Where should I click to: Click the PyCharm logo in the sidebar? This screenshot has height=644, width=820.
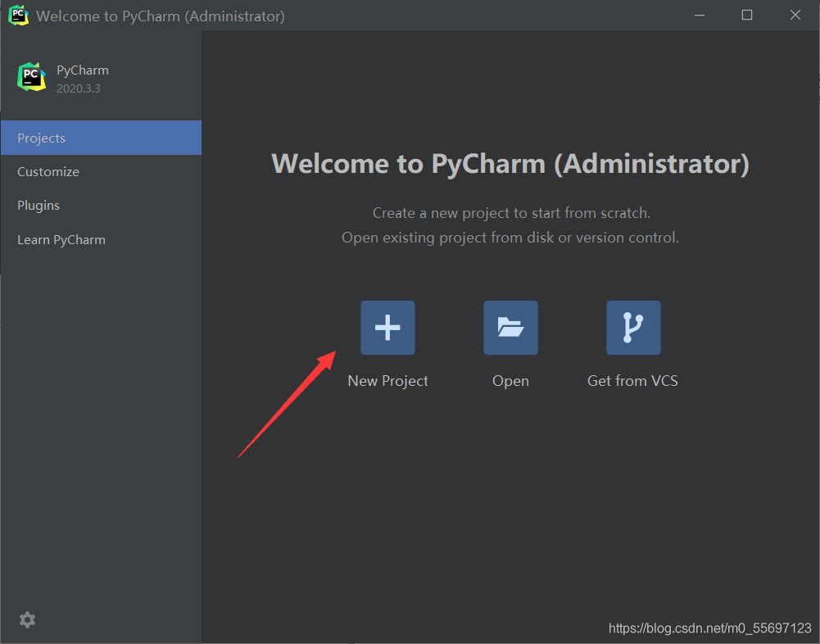pyautogui.click(x=31, y=77)
